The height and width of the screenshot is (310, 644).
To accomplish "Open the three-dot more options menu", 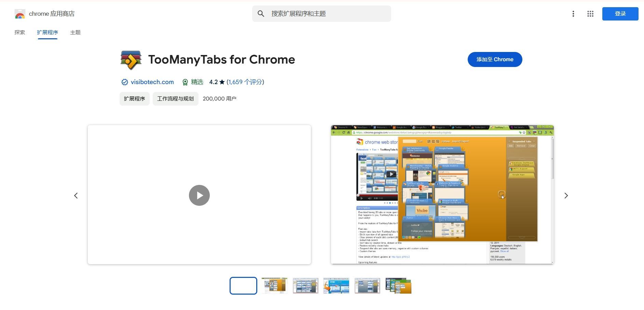I will [x=573, y=14].
